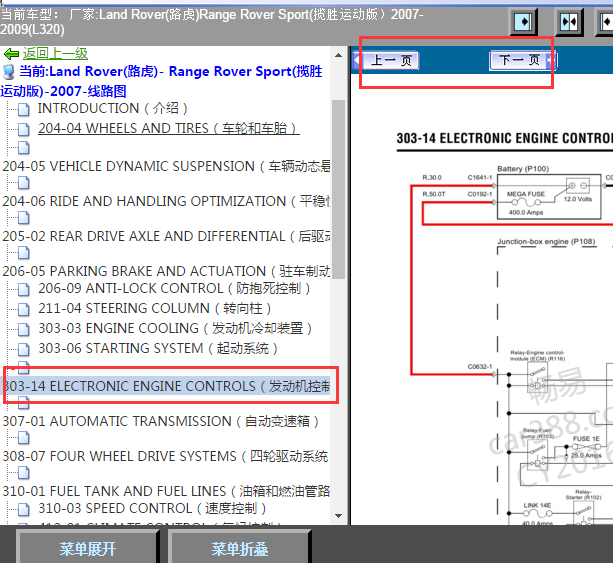
Task: Click document icon beside INTRODUCTION
Action: [23, 109]
